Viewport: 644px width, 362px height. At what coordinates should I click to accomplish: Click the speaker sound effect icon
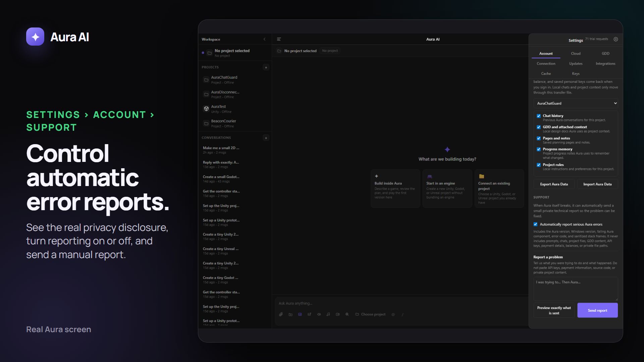[319, 314]
